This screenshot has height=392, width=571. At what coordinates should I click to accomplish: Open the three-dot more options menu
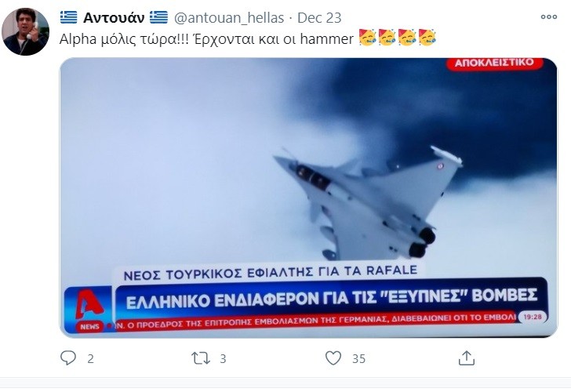coord(549,16)
